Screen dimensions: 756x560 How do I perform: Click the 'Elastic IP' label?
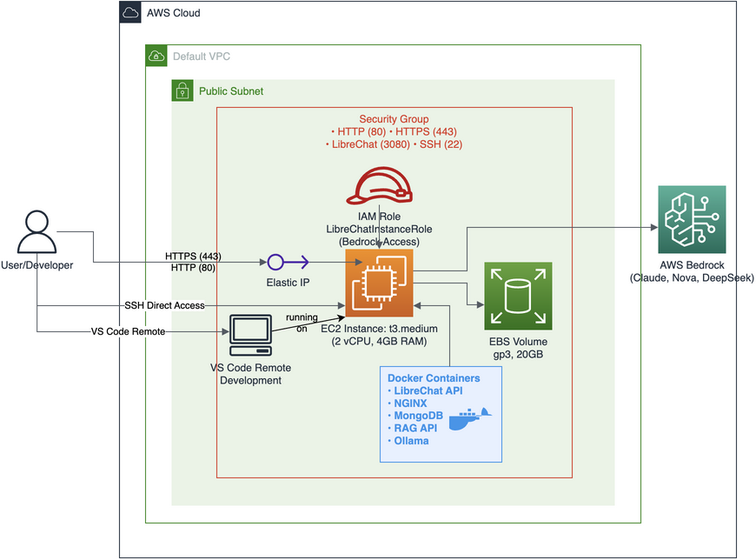click(x=288, y=283)
